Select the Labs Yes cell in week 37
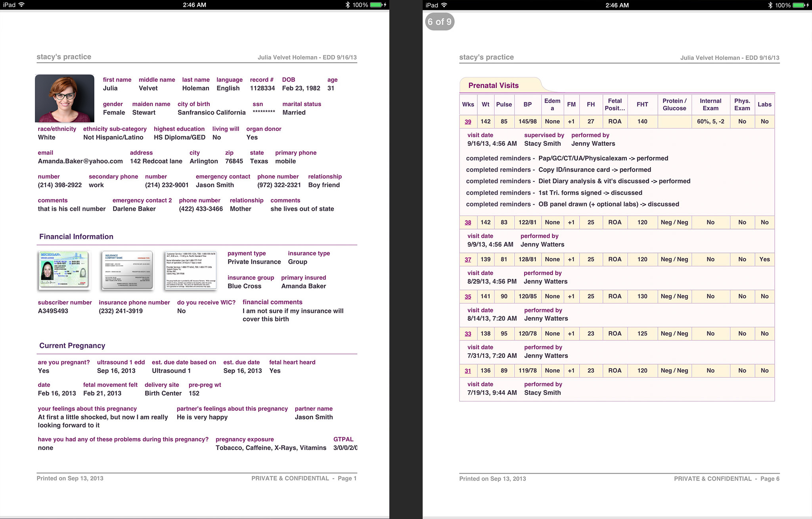The height and width of the screenshot is (519, 812). 764,260
